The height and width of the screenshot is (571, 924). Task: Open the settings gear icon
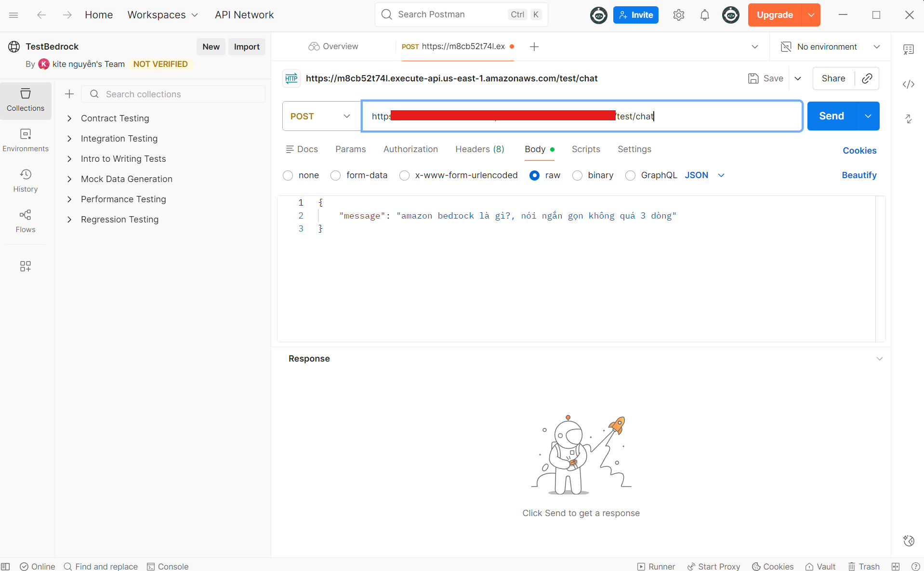click(x=678, y=15)
